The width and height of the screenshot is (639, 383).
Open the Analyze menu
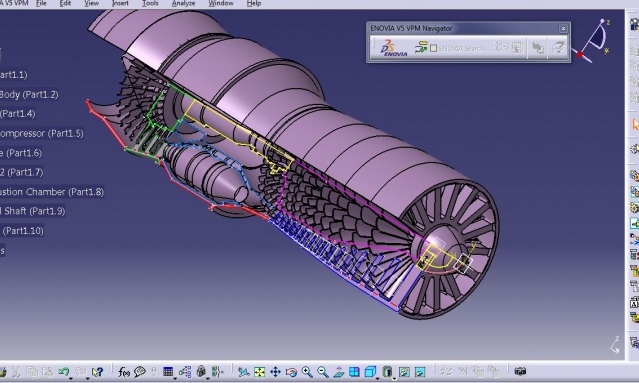(183, 3)
